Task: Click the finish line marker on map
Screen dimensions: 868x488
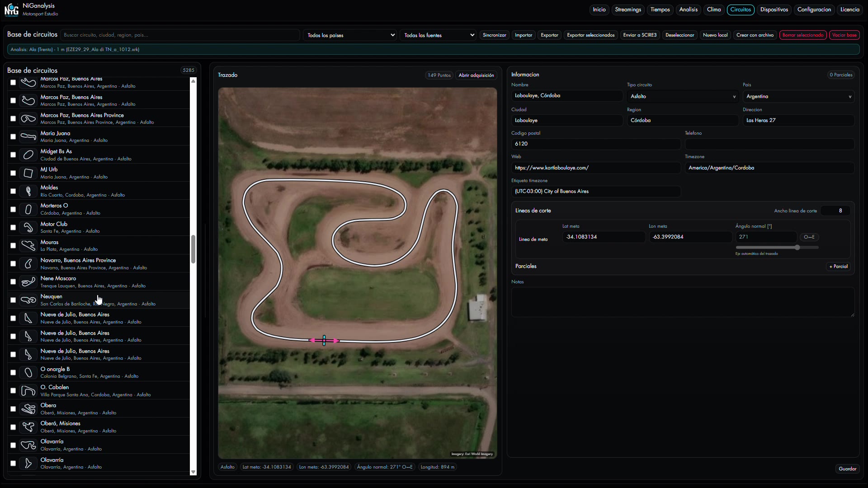Action: pos(324,340)
